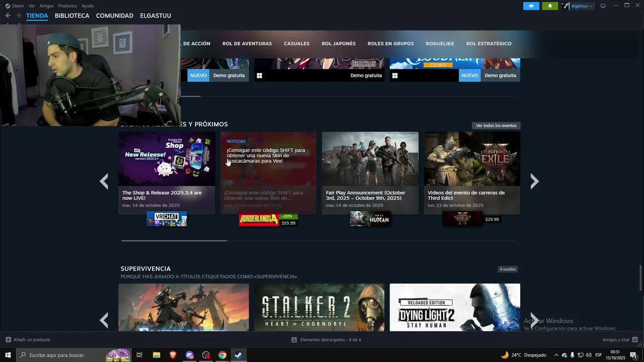Switch to the TIENDA tab
The image size is (644, 362).
(x=37, y=16)
